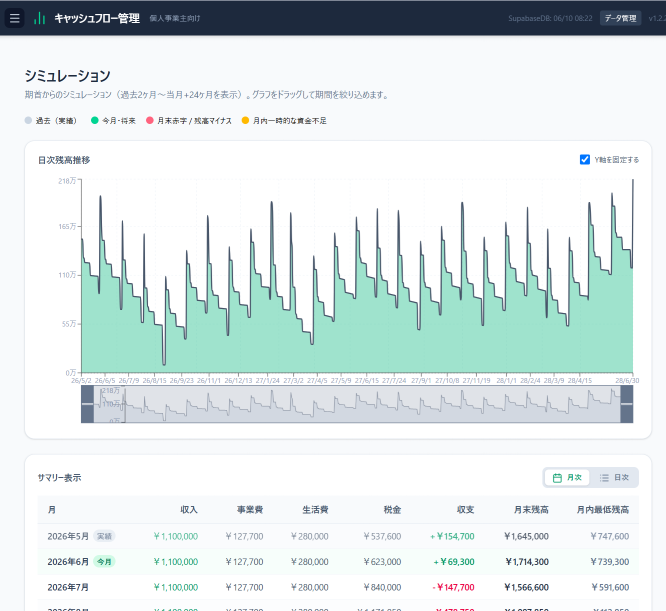Open the データ管理 button

620,18
